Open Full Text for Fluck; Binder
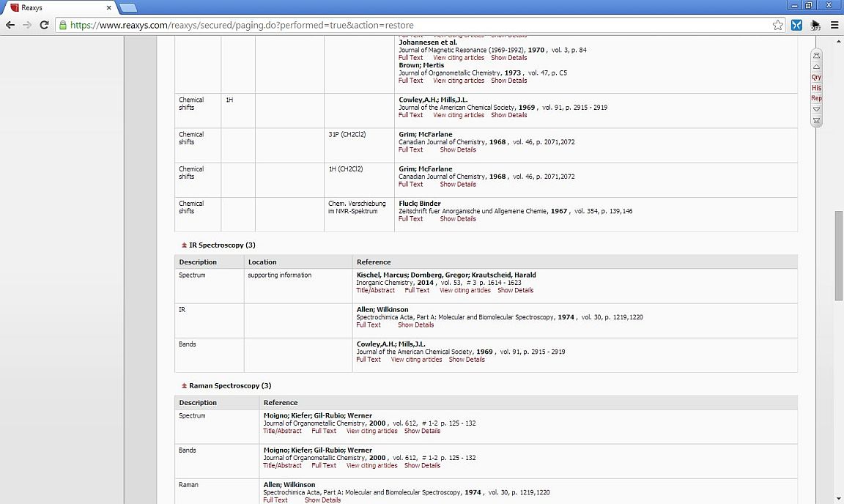Viewport: 844px width, 504px height. click(411, 218)
